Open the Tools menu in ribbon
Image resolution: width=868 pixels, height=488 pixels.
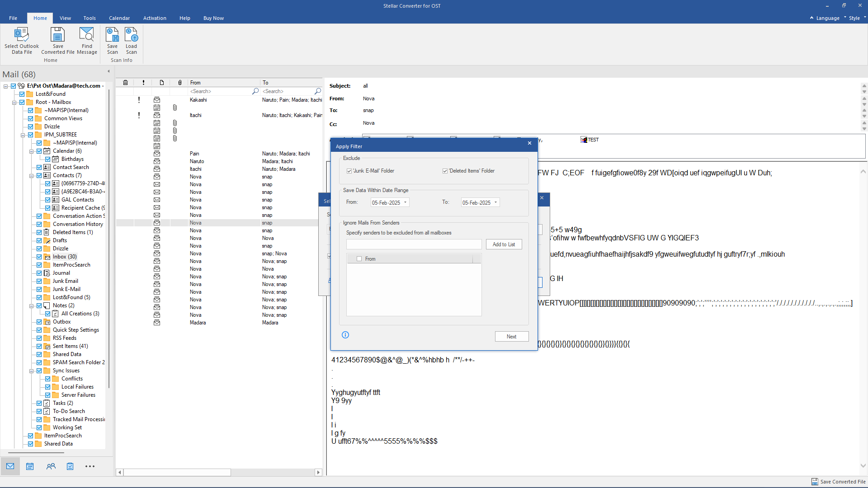click(90, 18)
